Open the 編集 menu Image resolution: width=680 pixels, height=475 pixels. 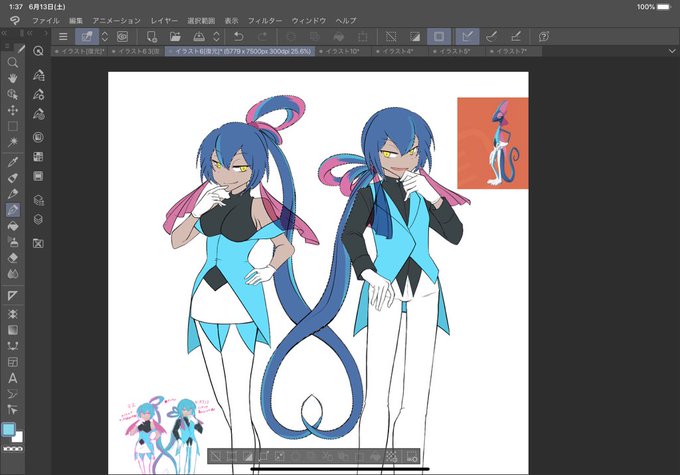click(x=76, y=20)
